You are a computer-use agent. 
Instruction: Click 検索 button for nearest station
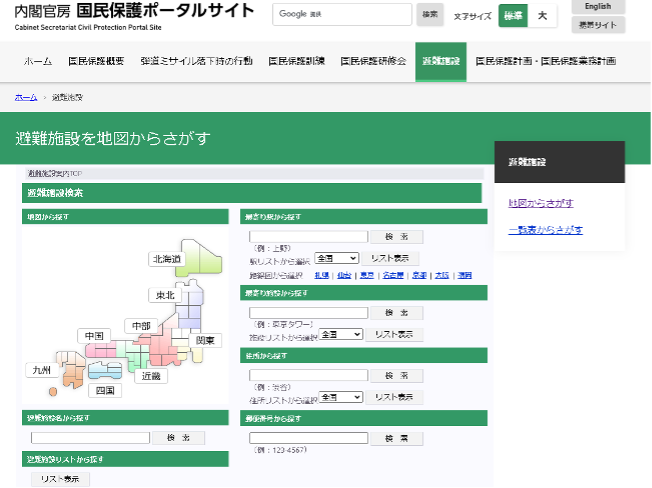pyautogui.click(x=397, y=237)
